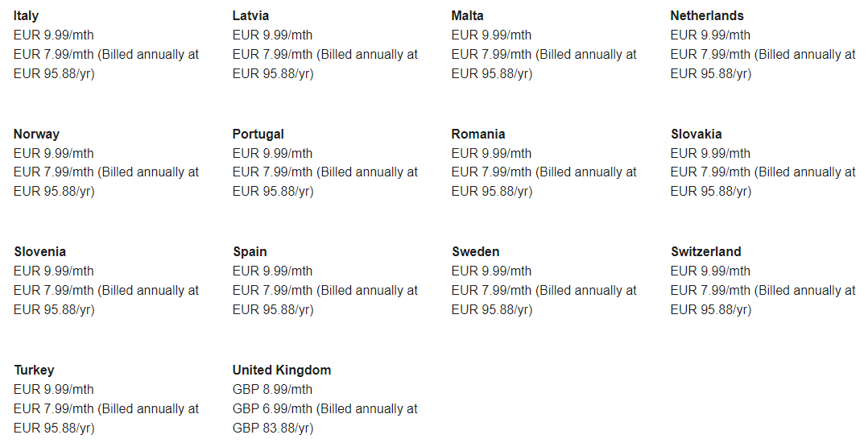The height and width of the screenshot is (443, 868).
Task: Click the Romania heading
Action: [477, 135]
